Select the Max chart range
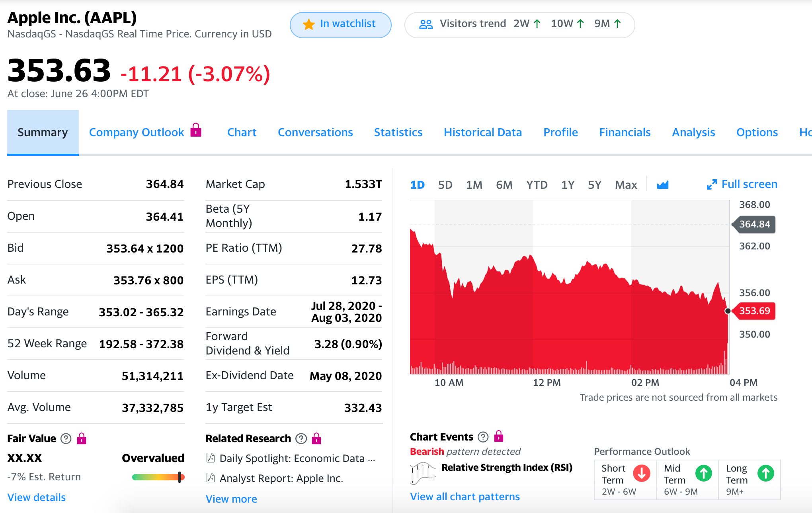 tap(626, 185)
